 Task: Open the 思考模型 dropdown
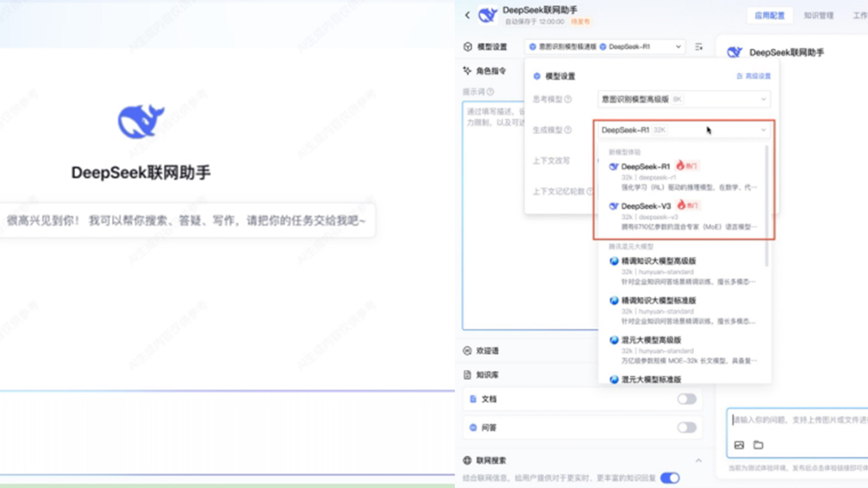click(x=684, y=99)
